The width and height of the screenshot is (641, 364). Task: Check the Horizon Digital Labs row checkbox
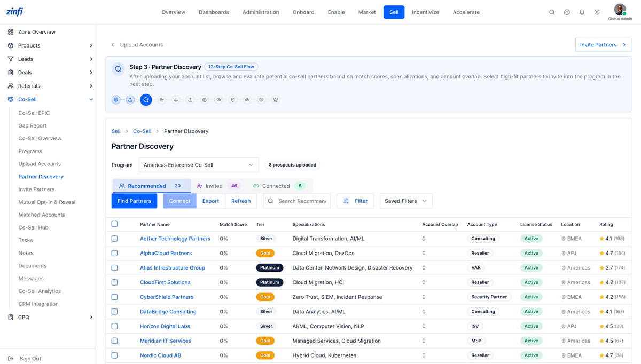tap(114, 326)
